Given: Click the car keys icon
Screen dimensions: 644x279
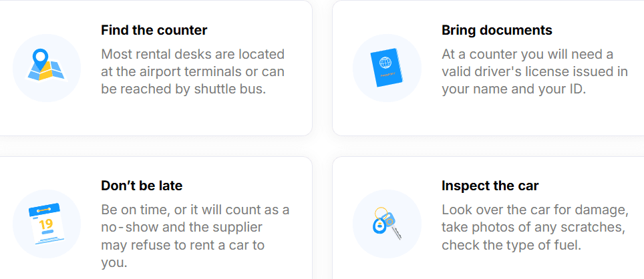Looking at the screenshot, I should coord(387,224).
